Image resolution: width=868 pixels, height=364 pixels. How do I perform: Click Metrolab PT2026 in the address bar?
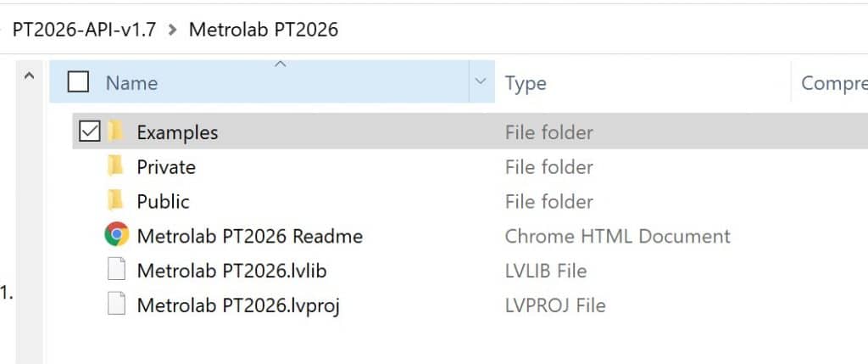(264, 30)
